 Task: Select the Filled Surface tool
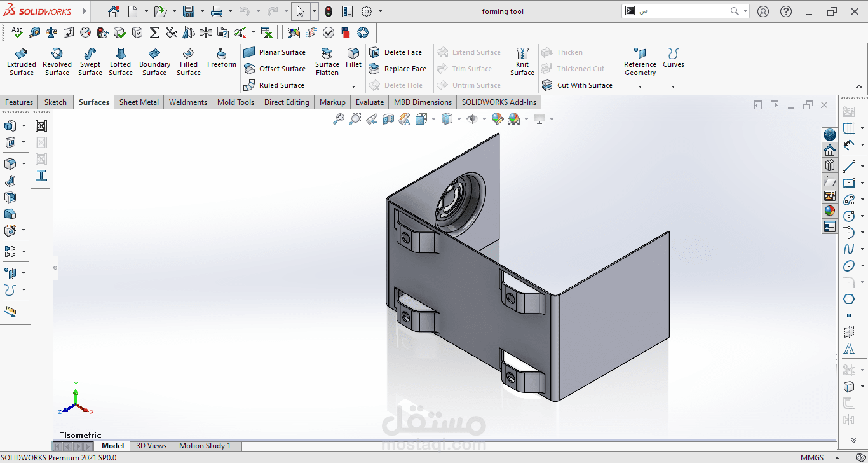pyautogui.click(x=189, y=62)
